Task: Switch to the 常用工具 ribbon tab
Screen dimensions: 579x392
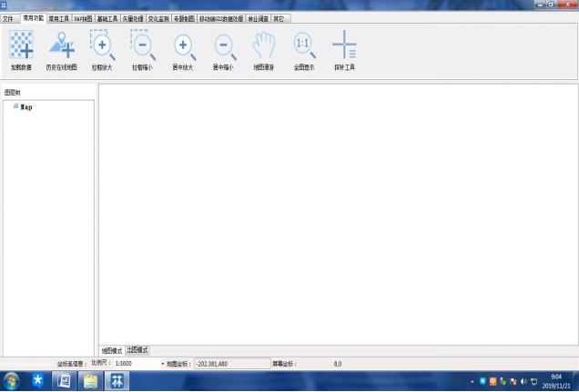Action: click(x=58, y=17)
